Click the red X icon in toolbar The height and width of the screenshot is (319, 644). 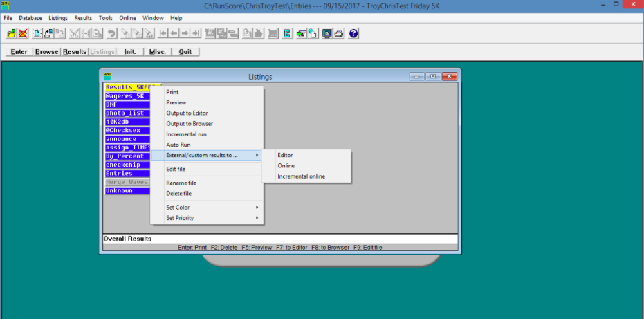tap(23, 33)
